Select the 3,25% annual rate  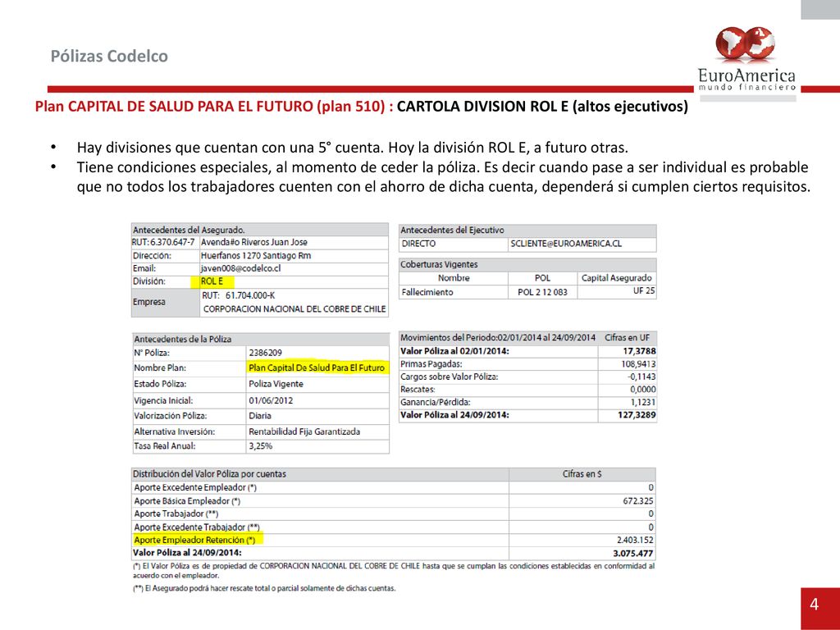(x=260, y=445)
